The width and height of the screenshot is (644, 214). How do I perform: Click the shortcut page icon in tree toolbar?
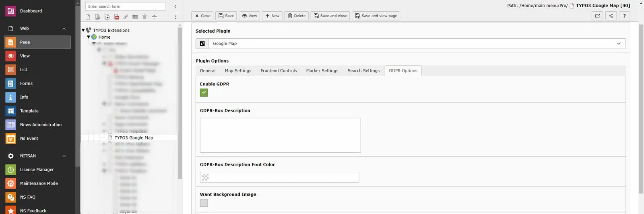click(107, 17)
